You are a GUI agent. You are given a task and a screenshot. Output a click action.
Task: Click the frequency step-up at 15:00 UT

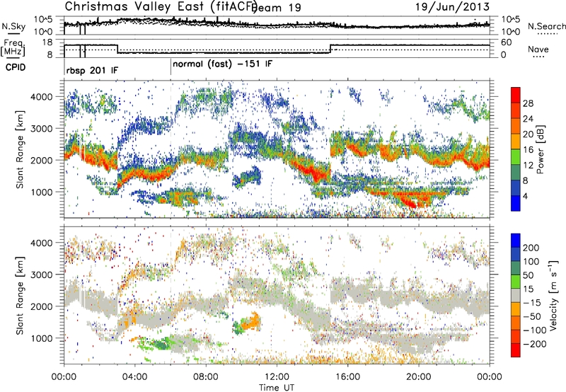(x=330, y=49)
